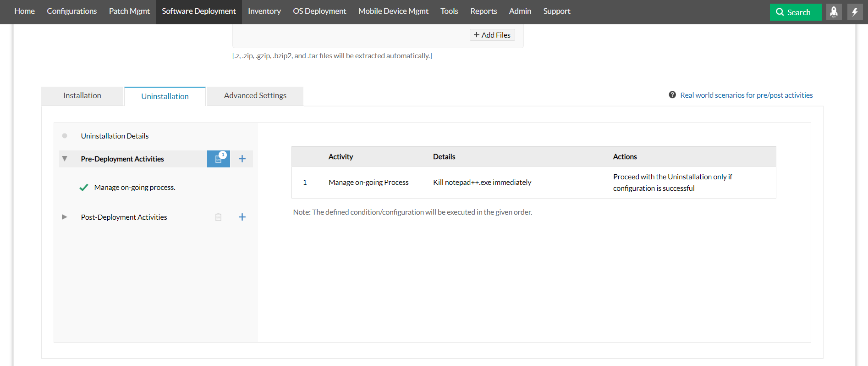Select Manage on-going process item
Image resolution: width=868 pixels, height=366 pixels.
(x=135, y=188)
